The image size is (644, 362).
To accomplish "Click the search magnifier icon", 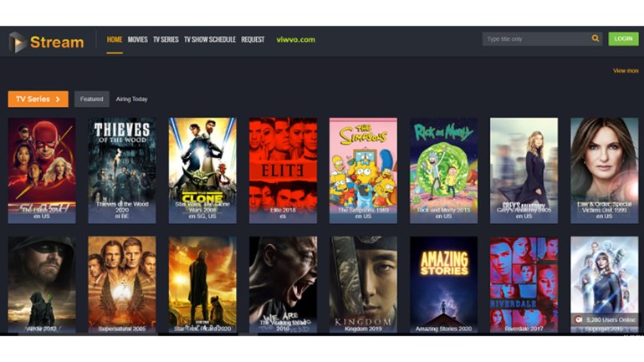I will point(595,38).
